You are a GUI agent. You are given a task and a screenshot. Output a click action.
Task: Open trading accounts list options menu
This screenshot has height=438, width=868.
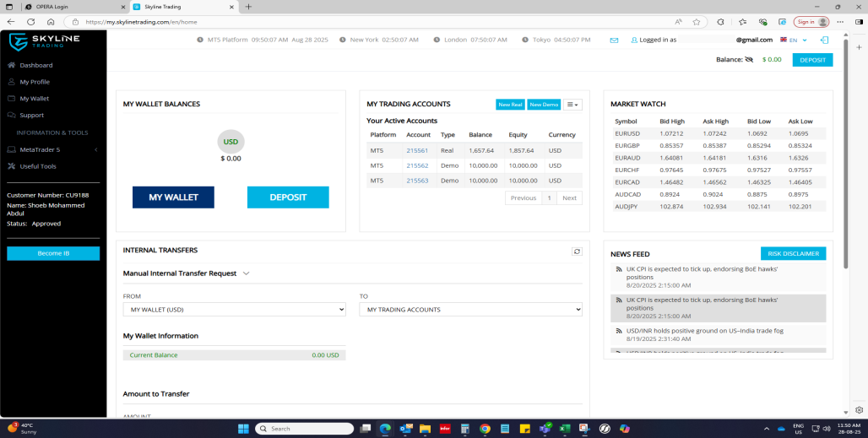pos(572,105)
